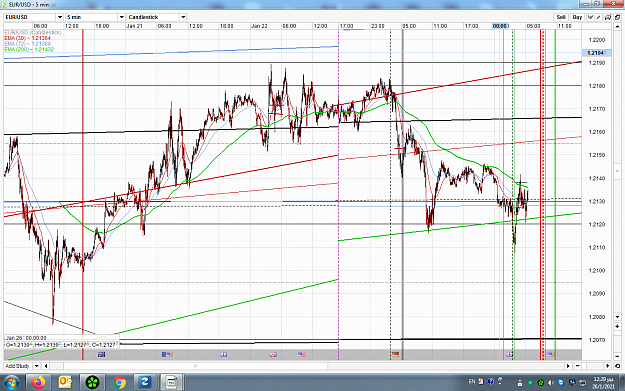Open Outlook from the taskbar
The image size is (625, 391).
pos(65,383)
